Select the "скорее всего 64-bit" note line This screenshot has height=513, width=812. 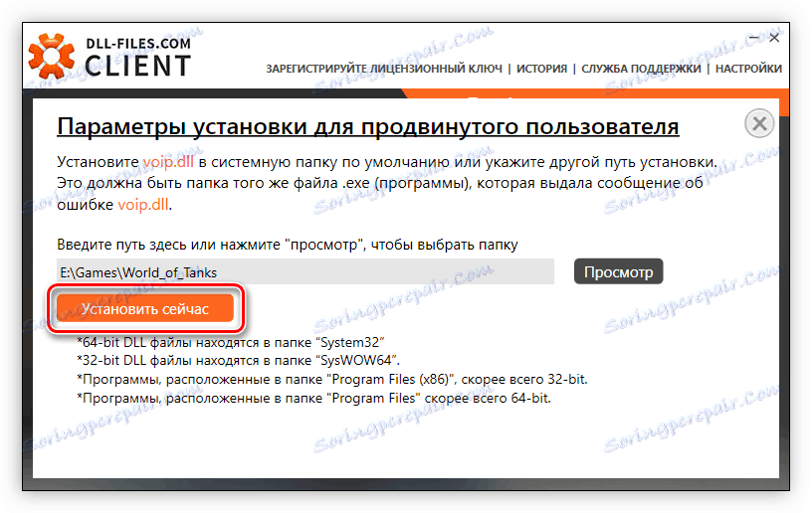coord(313,399)
